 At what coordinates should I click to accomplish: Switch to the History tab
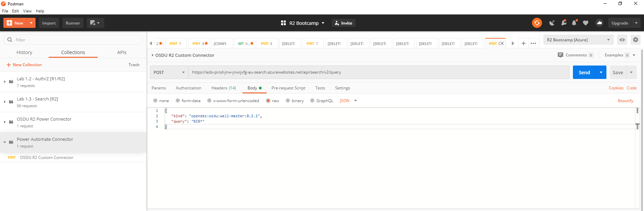(x=24, y=52)
